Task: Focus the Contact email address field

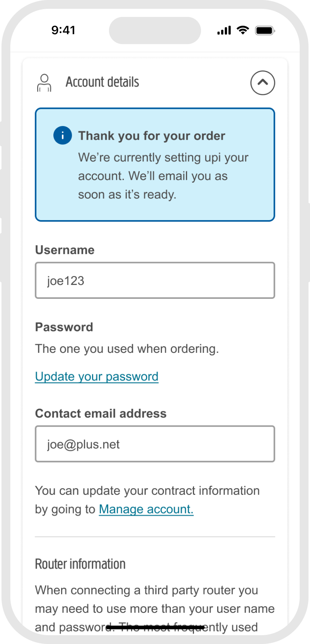Action: (x=155, y=444)
